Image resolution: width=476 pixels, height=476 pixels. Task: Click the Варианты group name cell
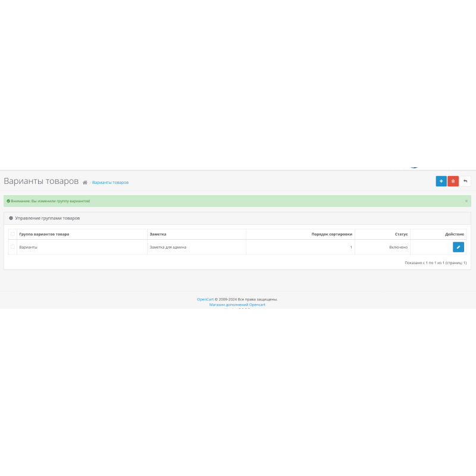29,247
